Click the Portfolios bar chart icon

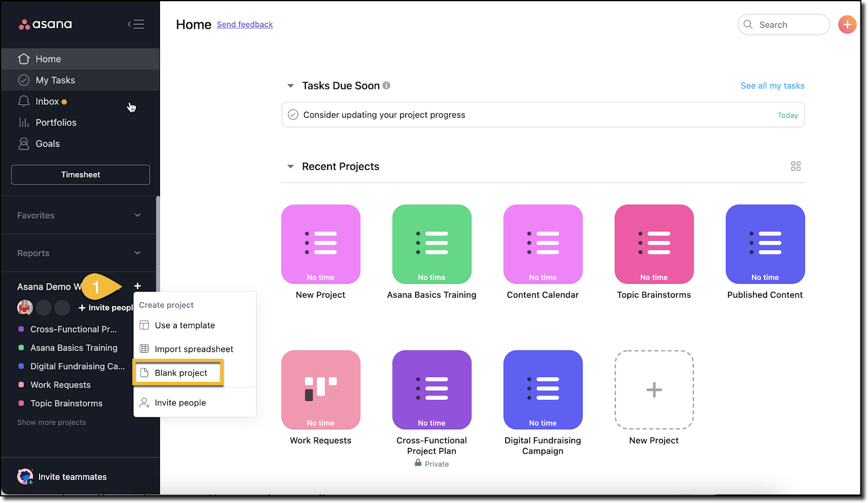(24, 123)
